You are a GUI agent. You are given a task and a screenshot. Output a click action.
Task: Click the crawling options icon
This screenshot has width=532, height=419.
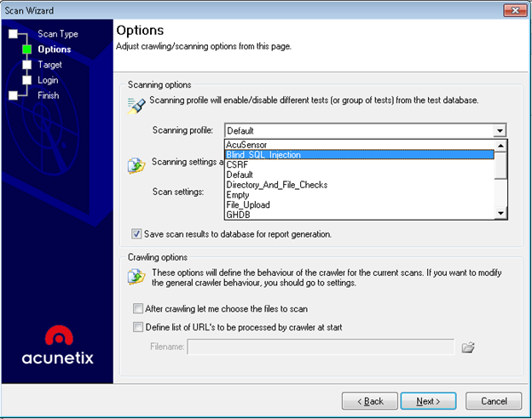[x=136, y=276]
